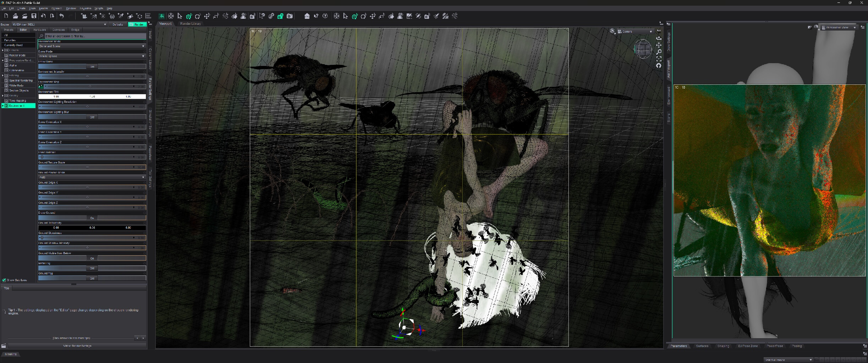Open the viewport Camera selector dropdown
Image resolution: width=868 pixels, height=363 pixels.
635,32
